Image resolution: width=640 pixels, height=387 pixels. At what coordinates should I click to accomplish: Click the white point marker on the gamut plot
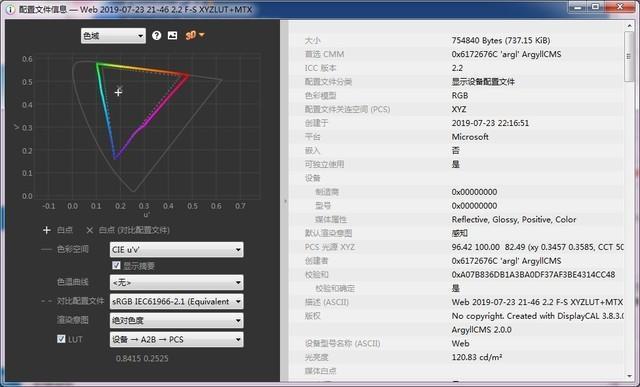pos(118,92)
